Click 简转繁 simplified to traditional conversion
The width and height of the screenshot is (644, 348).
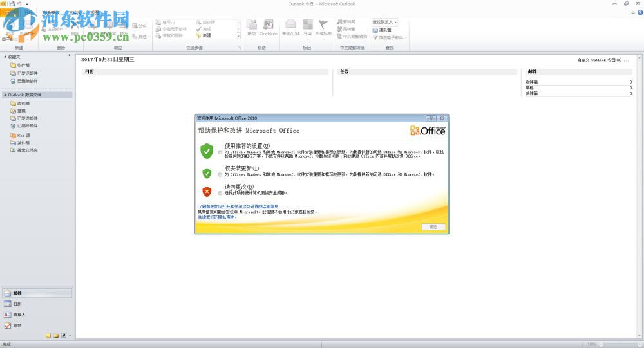[346, 29]
